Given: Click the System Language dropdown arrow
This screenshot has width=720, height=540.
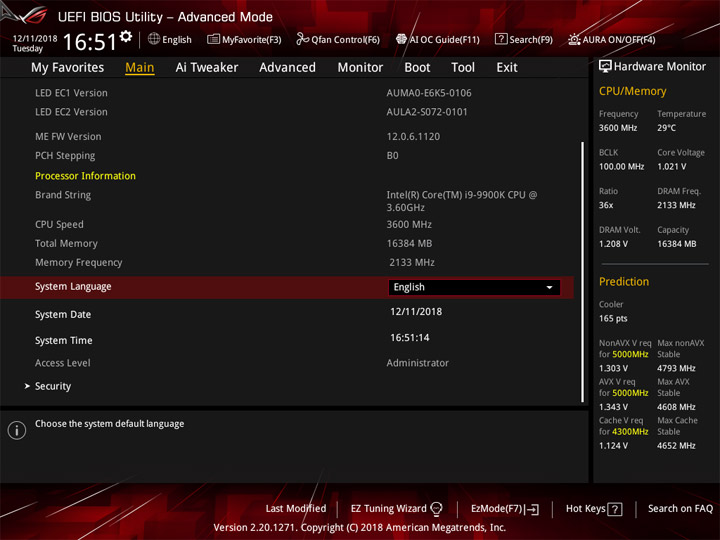Looking at the screenshot, I should (549, 287).
